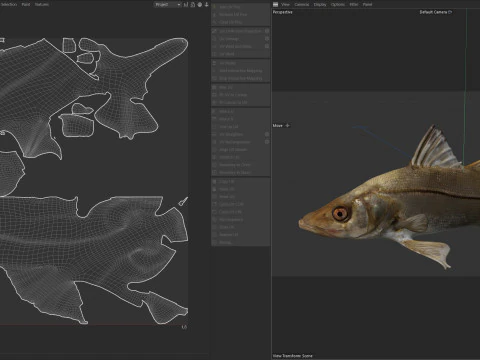Click the Align UV Islands button
The height and width of the screenshot is (360, 480).
[x=240, y=150]
